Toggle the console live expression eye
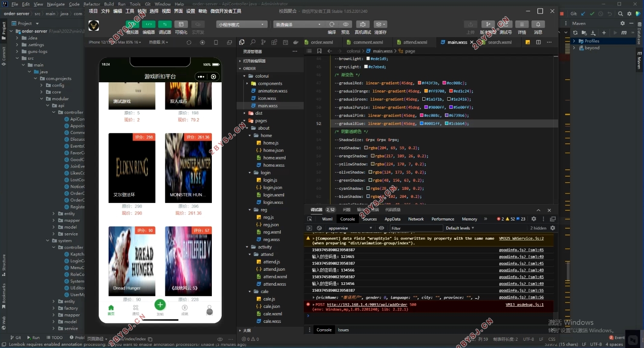Viewport: 644px width, 348px height. click(381, 228)
